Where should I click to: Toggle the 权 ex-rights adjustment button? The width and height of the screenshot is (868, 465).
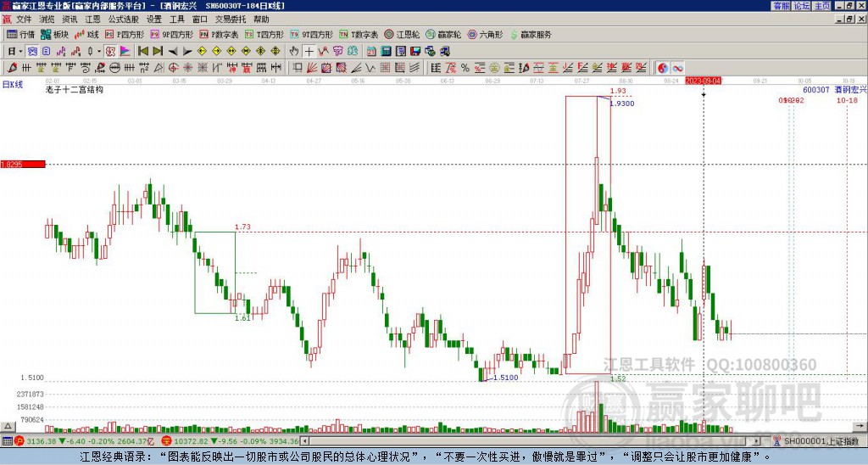pyautogui.click(x=110, y=51)
